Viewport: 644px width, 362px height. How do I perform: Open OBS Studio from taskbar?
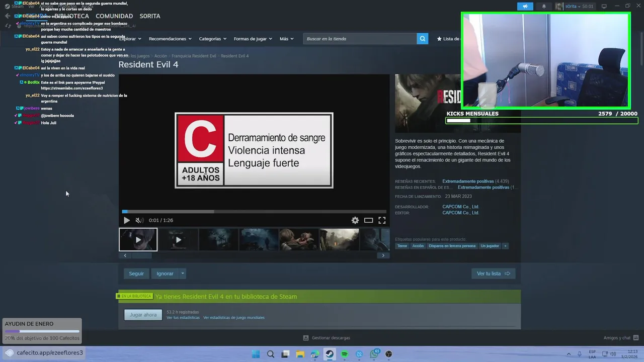pyautogui.click(x=389, y=354)
